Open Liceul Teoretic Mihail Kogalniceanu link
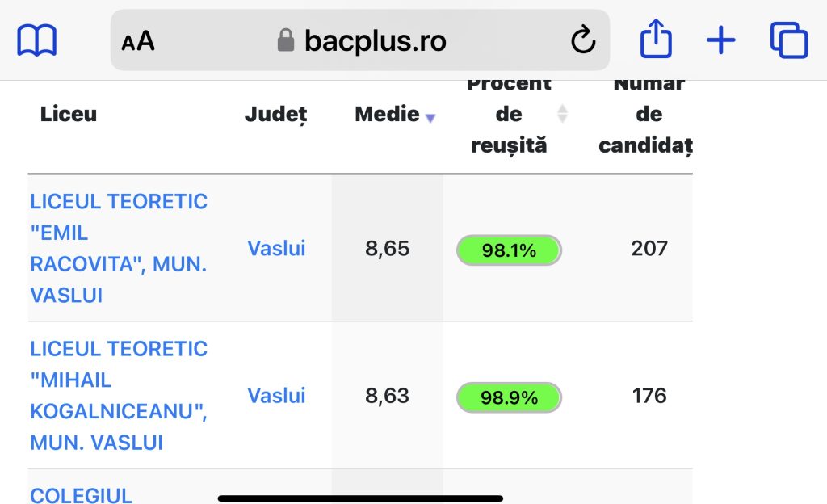Screen dimensions: 827x504 click(119, 396)
